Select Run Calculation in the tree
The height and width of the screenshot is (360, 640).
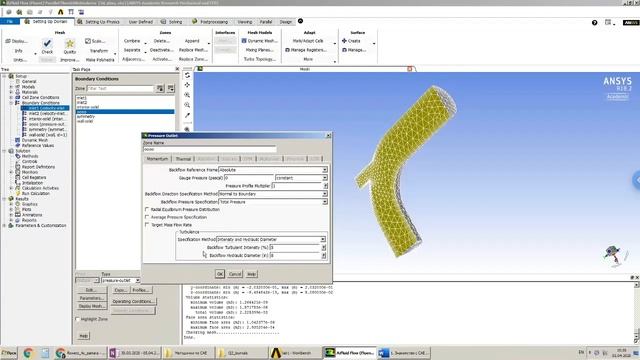pos(36,193)
